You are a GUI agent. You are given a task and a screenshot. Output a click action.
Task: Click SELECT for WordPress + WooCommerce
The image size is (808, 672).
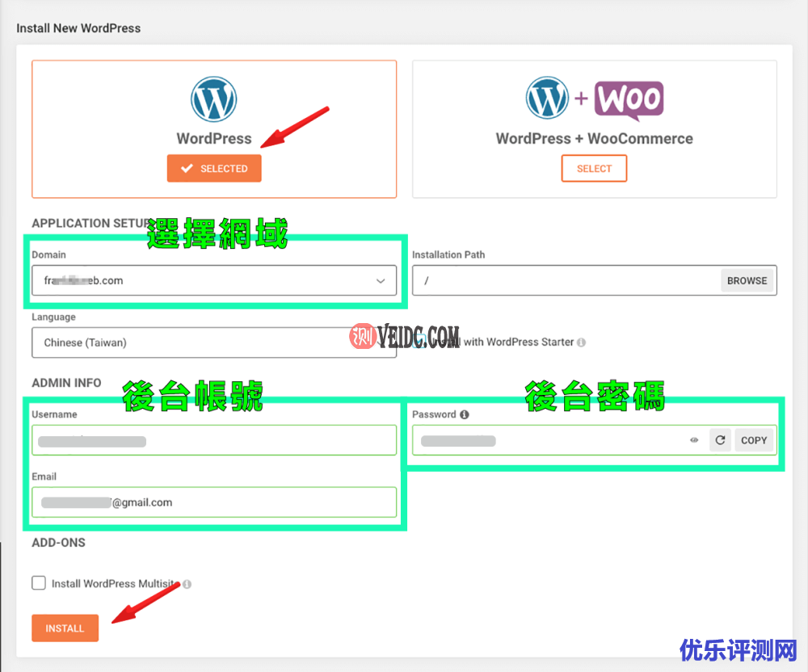[x=594, y=168]
